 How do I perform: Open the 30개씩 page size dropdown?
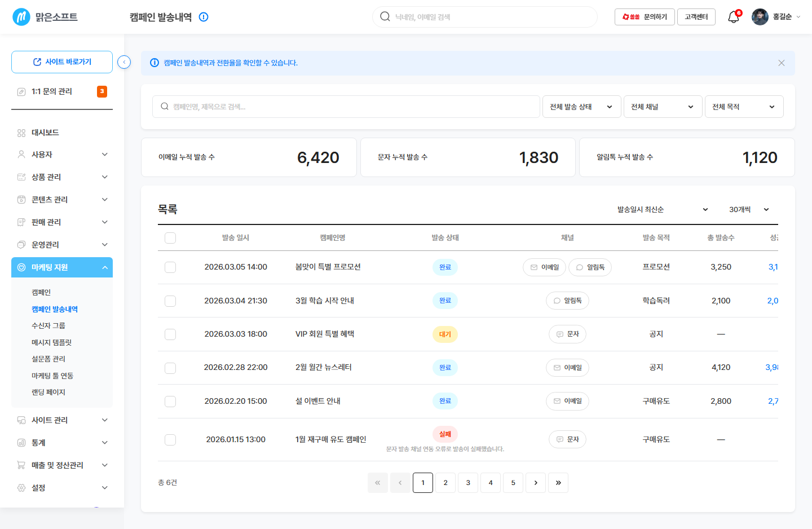coord(749,210)
